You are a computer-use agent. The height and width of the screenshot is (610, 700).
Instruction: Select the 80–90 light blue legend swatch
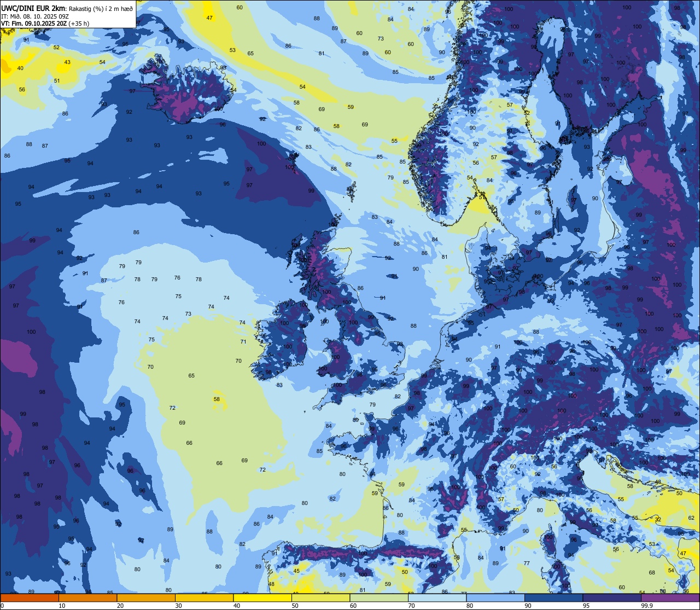click(x=495, y=598)
